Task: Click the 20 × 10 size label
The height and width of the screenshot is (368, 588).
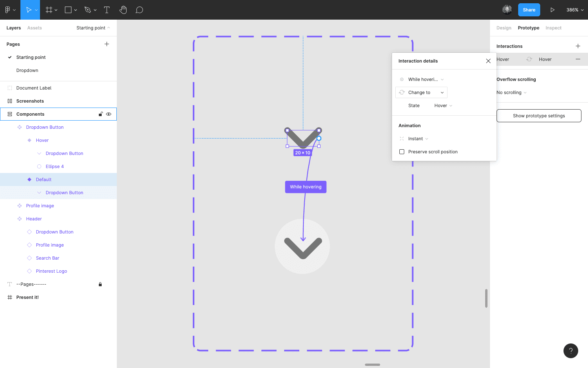Action: [303, 153]
